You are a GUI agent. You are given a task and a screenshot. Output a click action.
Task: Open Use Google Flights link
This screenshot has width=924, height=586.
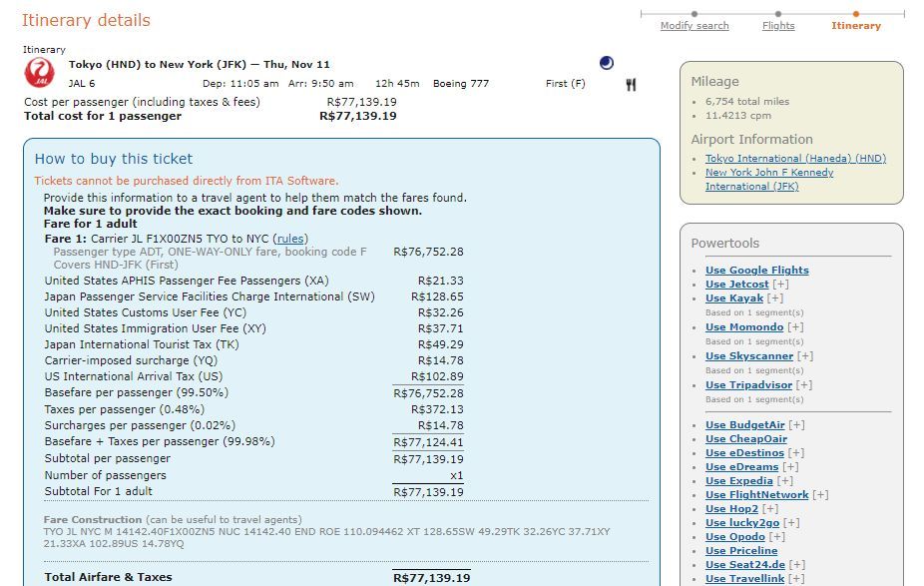tap(756, 270)
